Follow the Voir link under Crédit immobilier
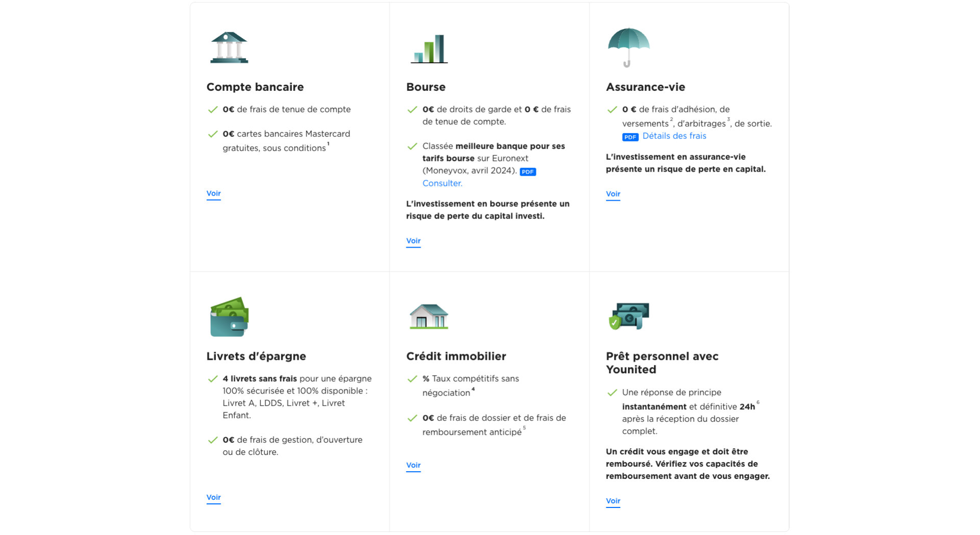 pos(413,465)
